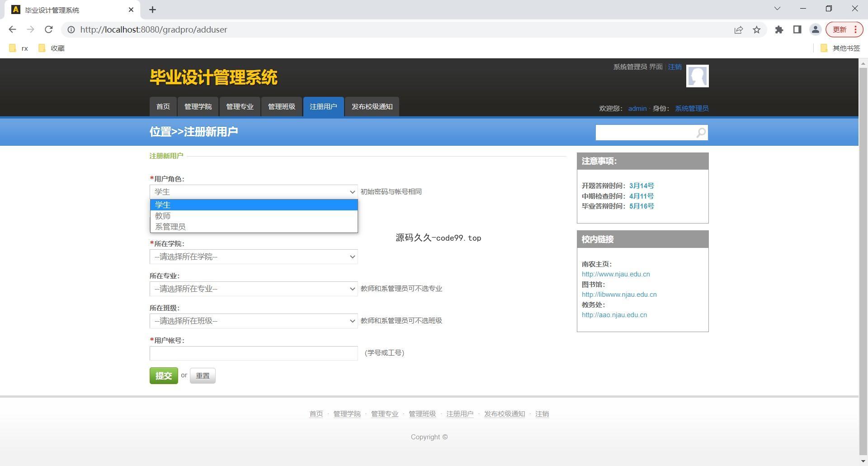Open a new browser tab
This screenshot has height=466, width=868.
coord(153,10)
